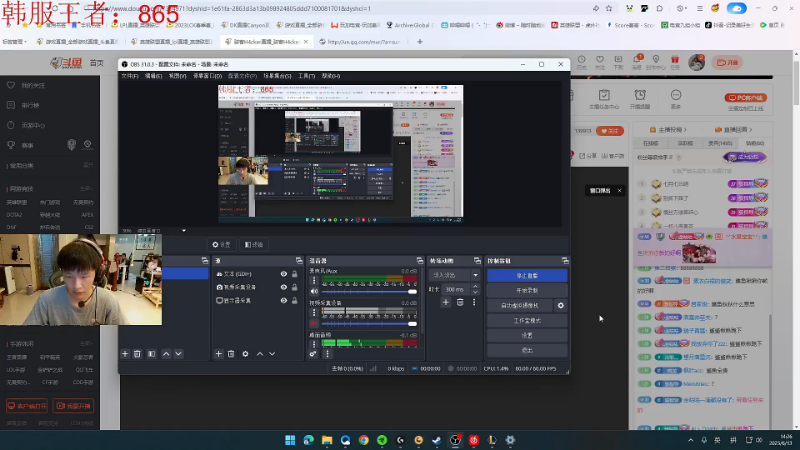Switch to the 贵宾(1495) tab on Douyu

pos(720,143)
